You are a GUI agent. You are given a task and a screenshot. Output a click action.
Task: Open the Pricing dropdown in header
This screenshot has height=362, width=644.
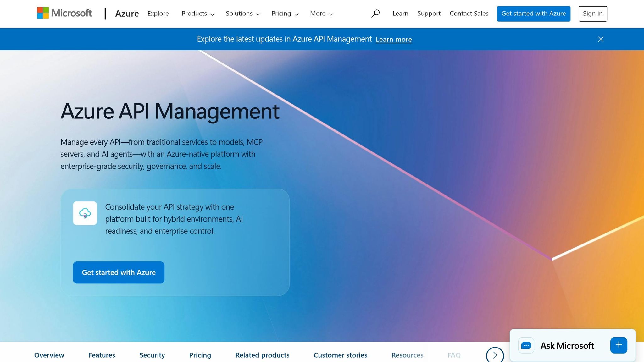coord(285,14)
